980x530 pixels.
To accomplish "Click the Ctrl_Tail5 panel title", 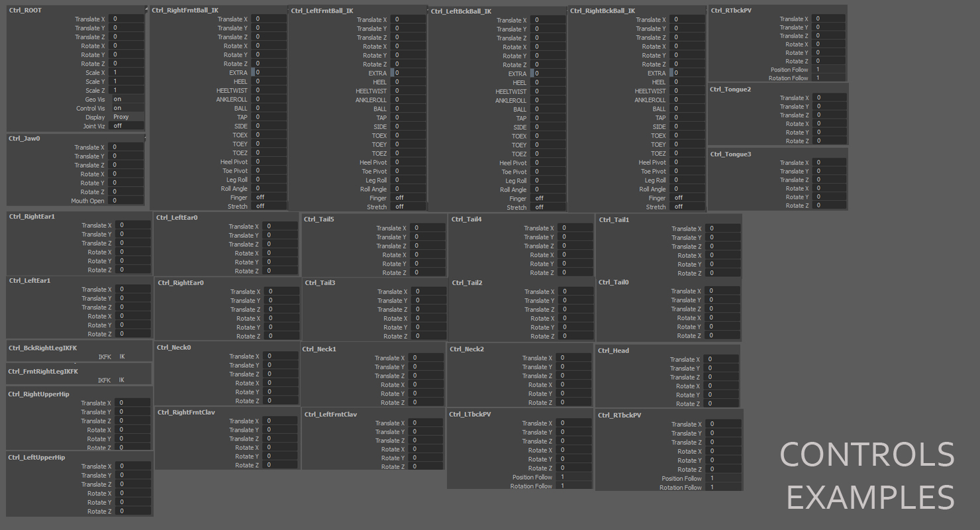I will [319, 219].
